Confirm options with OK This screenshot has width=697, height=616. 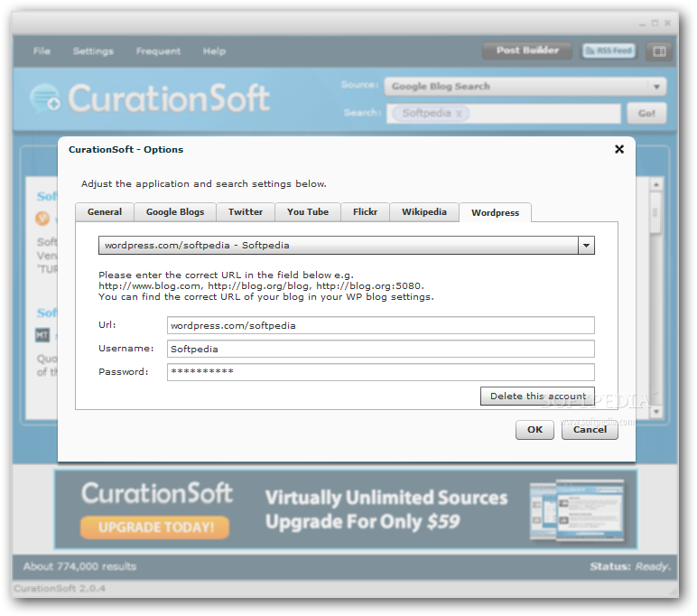click(x=534, y=430)
